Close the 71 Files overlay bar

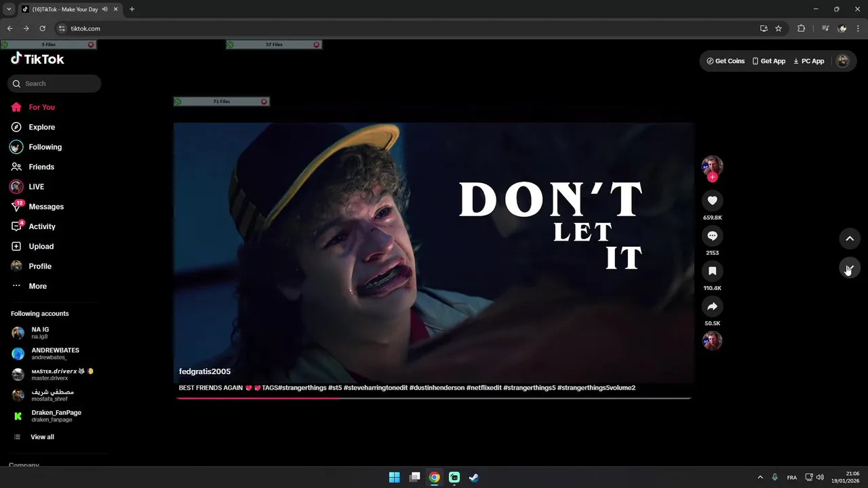pos(264,102)
